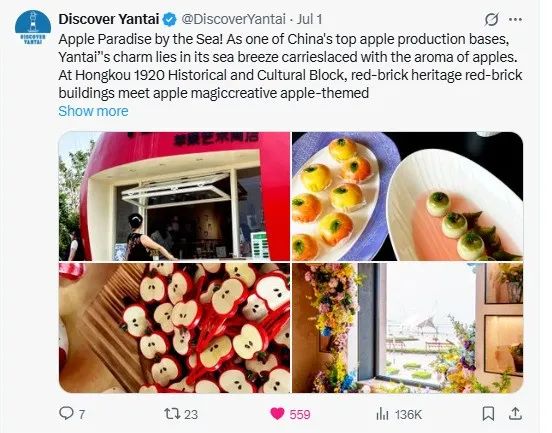Repost this tweet using the retweet icon
552x433 pixels.
[x=172, y=414]
